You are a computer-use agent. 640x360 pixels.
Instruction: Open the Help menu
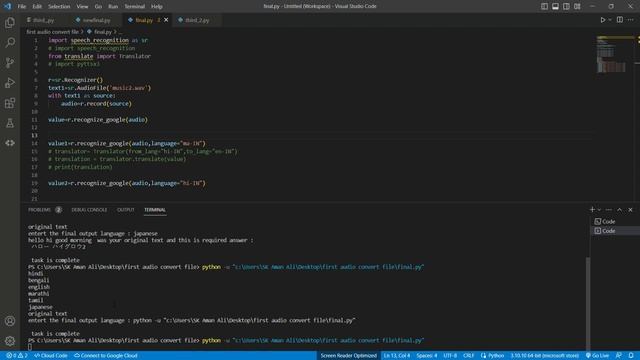(x=157, y=6)
